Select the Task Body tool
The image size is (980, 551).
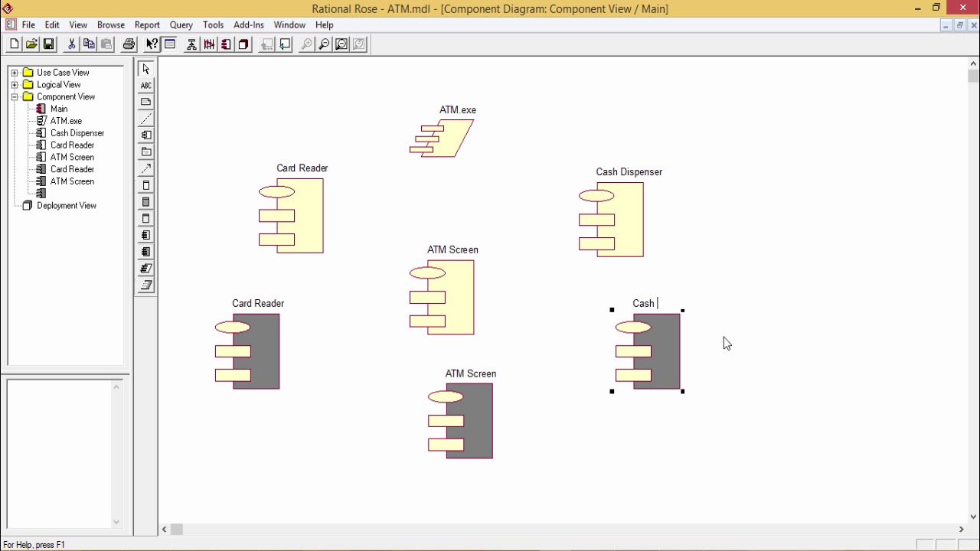(x=145, y=285)
